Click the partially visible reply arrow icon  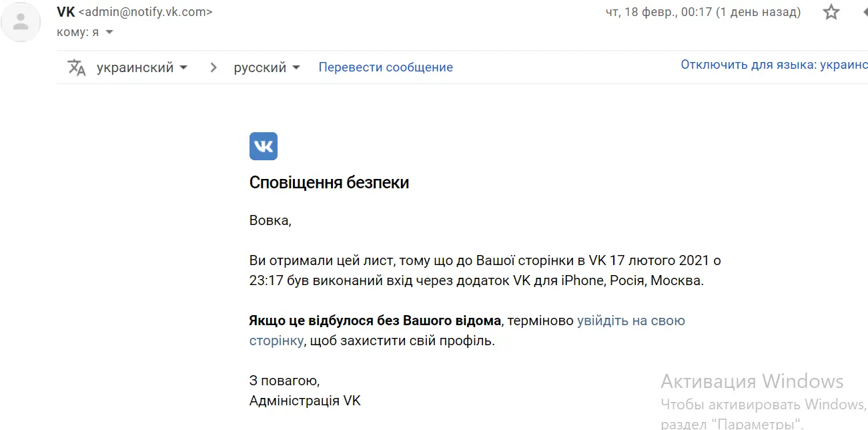pyautogui.click(x=863, y=12)
